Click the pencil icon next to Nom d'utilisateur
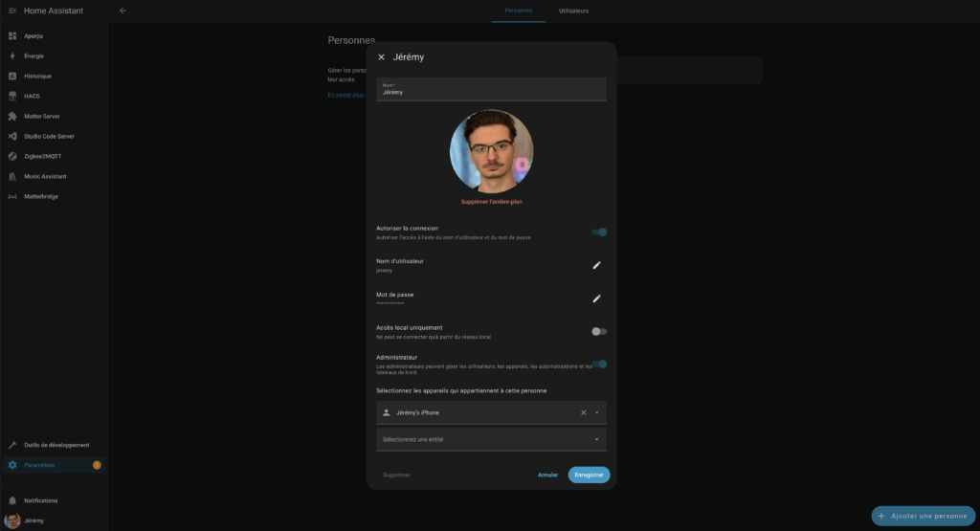Viewport: 980px width, 531px height. pyautogui.click(x=596, y=265)
